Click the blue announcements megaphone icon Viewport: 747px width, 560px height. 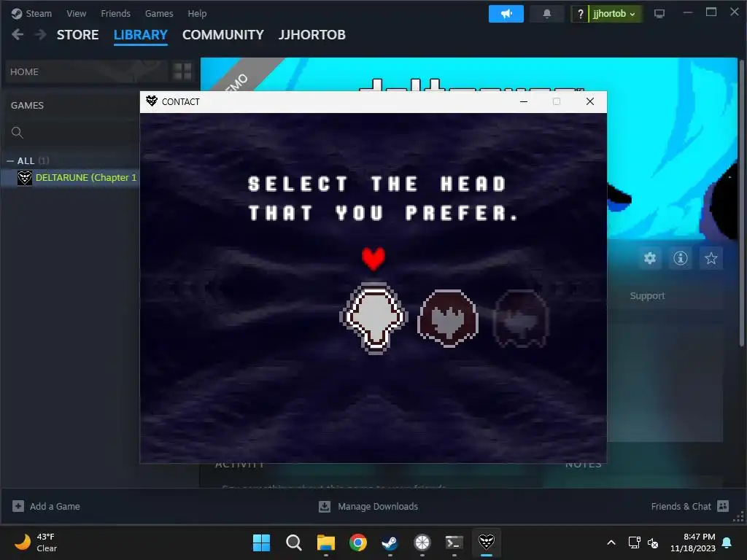[506, 14]
